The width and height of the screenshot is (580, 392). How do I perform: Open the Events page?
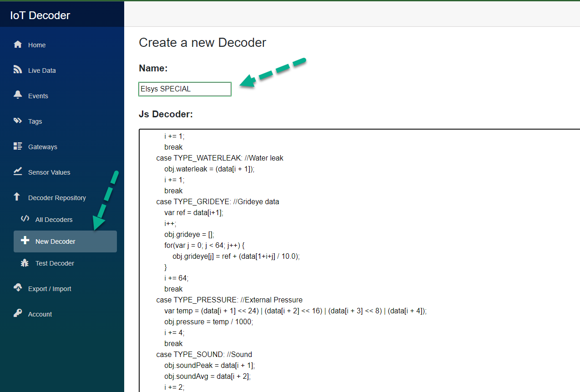tap(38, 95)
